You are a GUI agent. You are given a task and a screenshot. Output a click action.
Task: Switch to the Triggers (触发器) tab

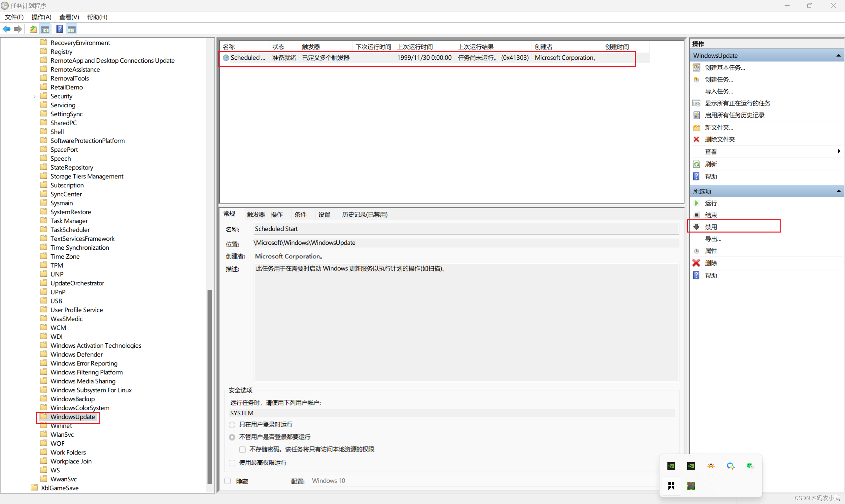(255, 214)
